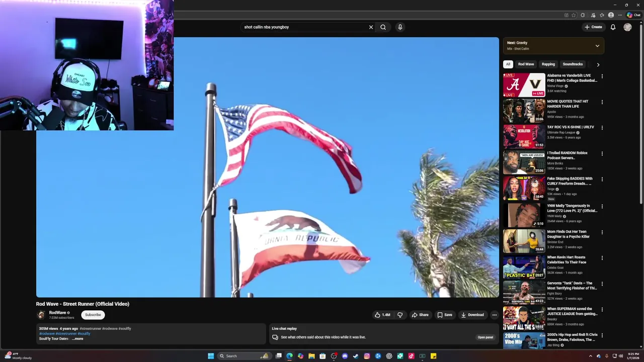
Task: Clear the YouTube search text with X
Action: [371, 27]
